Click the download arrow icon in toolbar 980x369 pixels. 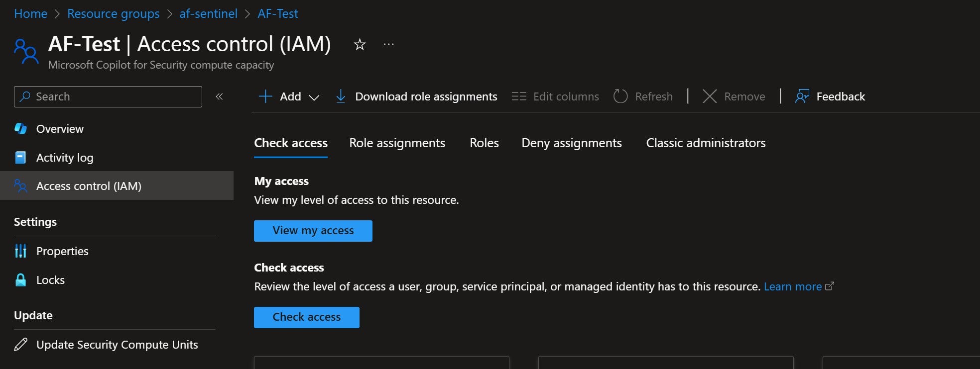tap(341, 96)
